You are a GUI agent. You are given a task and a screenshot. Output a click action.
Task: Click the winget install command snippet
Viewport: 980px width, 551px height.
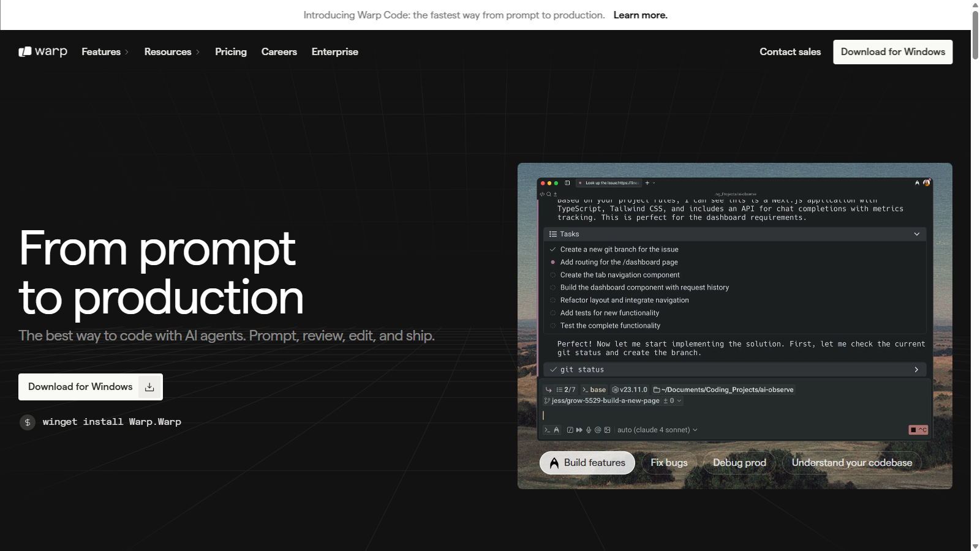(111, 422)
